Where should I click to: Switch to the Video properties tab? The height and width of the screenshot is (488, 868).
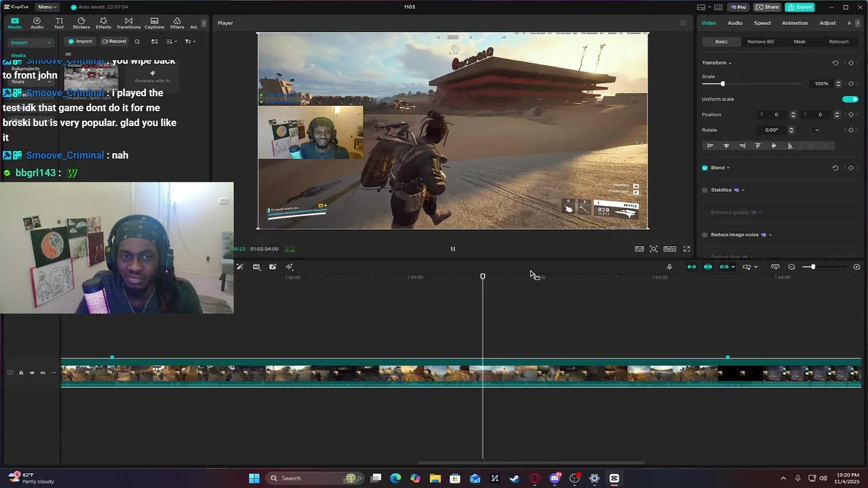[709, 23]
